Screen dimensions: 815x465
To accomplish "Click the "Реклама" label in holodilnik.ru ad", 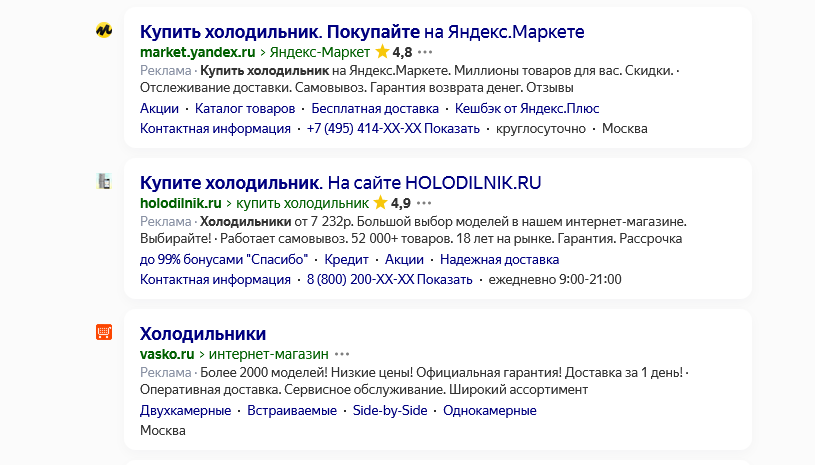I will 166,222.
